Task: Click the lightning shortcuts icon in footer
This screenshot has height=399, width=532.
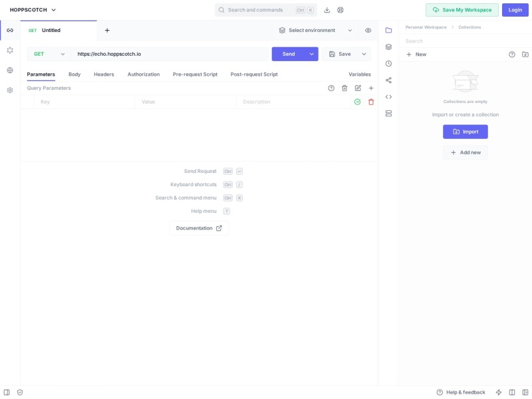Action: (x=498, y=392)
